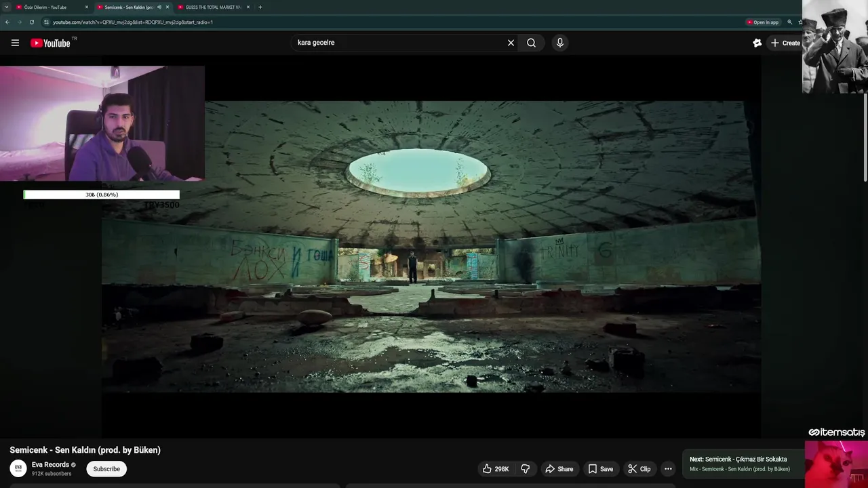868x488 pixels.
Task: Expand the tab search dropdown arrow
Action: [x=5, y=7]
